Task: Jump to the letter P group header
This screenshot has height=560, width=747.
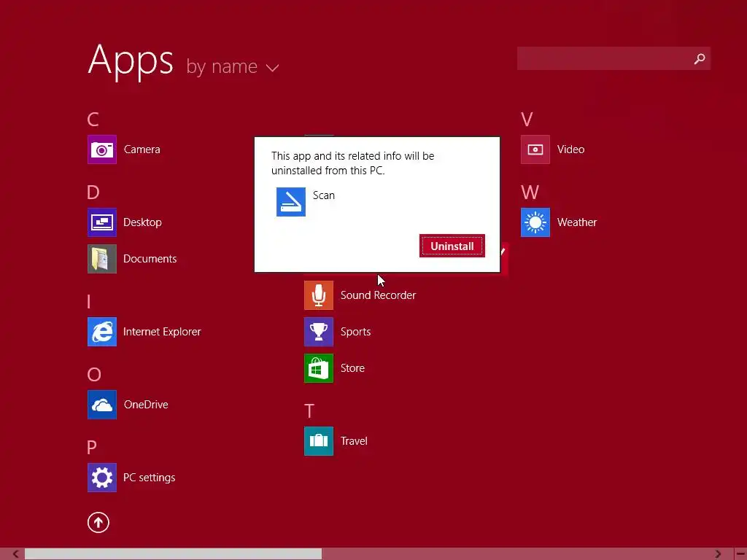Action: [x=92, y=448]
